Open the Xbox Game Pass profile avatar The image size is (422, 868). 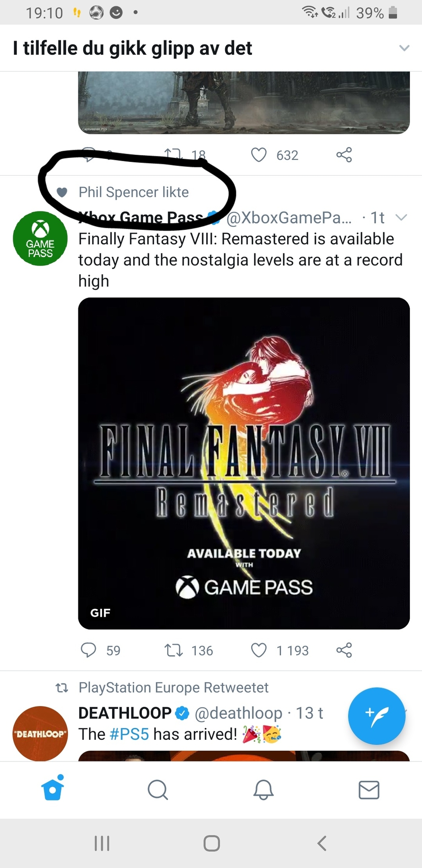point(40,238)
